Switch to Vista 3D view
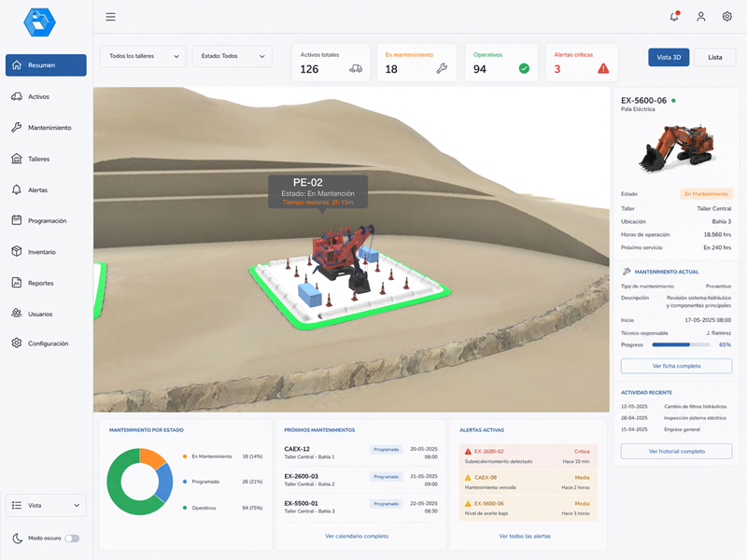747x560 pixels. tap(669, 57)
